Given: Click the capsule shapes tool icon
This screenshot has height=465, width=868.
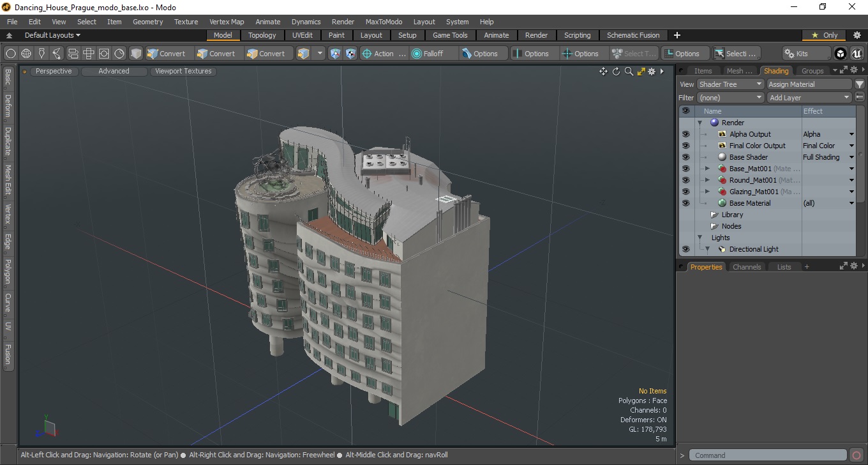Looking at the screenshot, I should coord(73,54).
